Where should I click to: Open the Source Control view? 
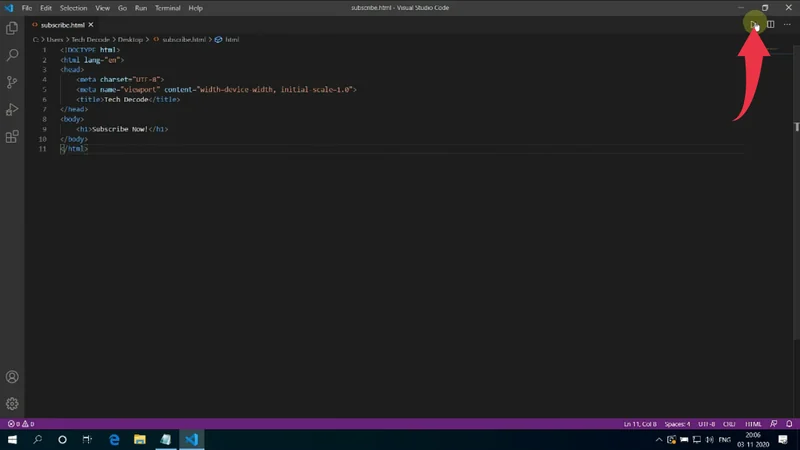point(12,83)
